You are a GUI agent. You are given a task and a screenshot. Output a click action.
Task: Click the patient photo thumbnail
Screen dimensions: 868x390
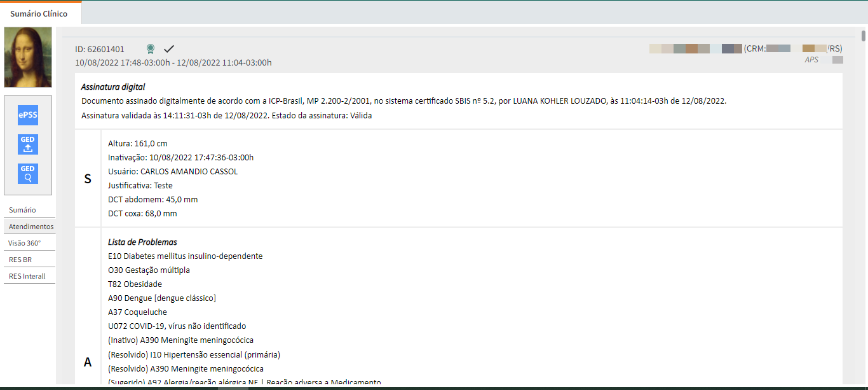(x=28, y=57)
